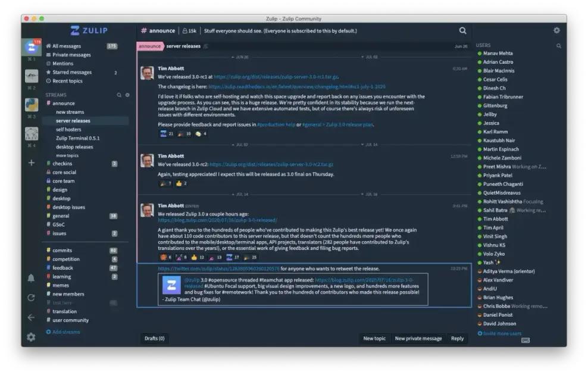
Task: Click the bell notification icon in left sidebar
Action: tap(31, 278)
